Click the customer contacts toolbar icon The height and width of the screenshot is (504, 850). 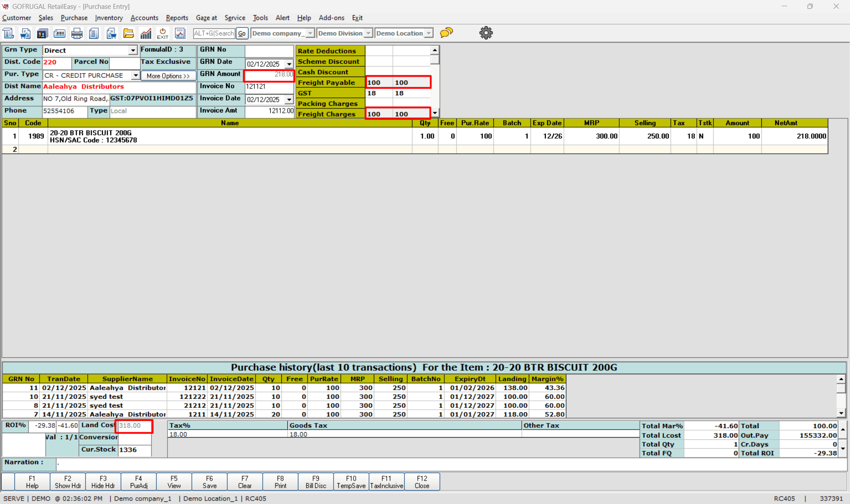(x=42, y=33)
